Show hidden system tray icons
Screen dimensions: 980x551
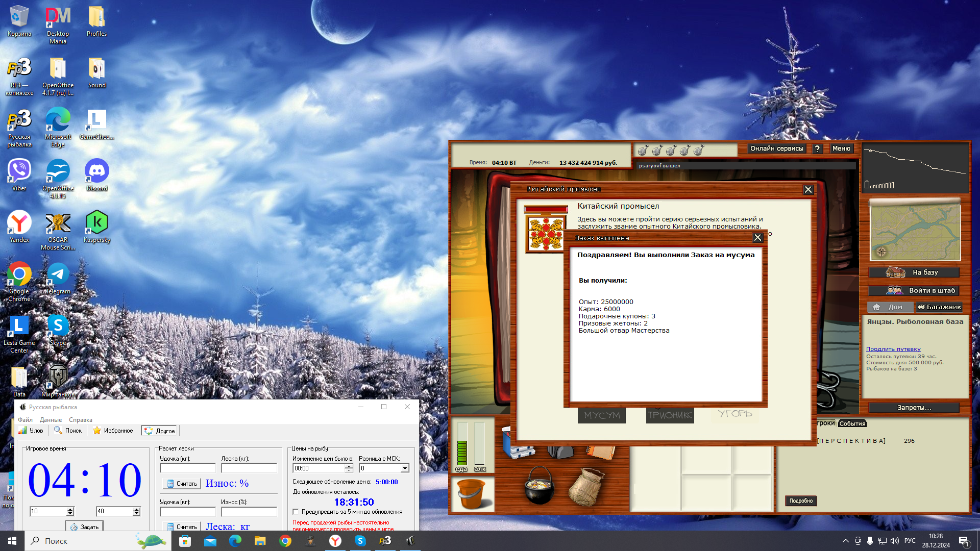point(845,541)
